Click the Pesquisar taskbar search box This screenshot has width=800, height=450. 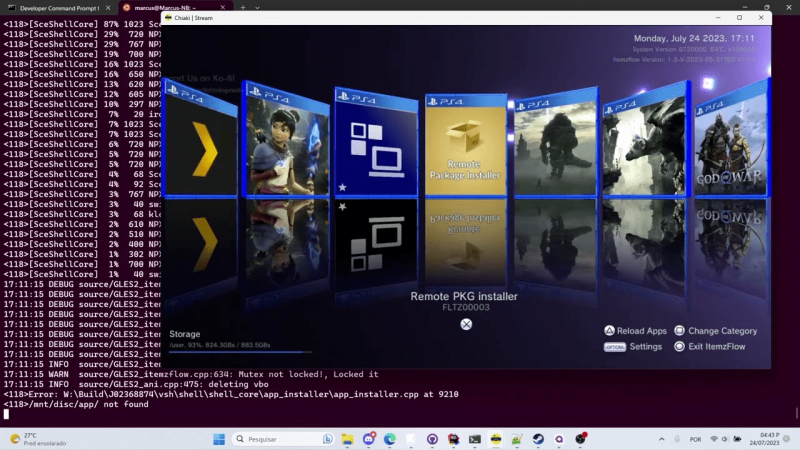[283, 439]
